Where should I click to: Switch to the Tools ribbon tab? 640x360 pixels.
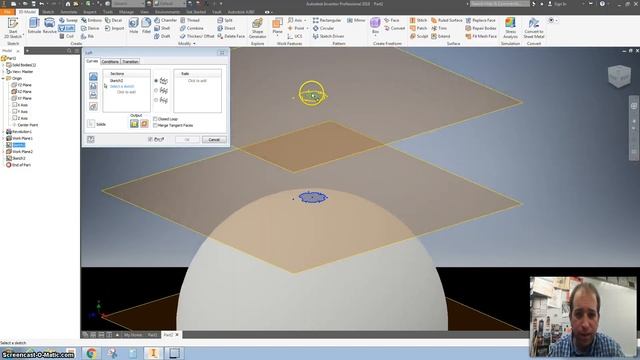point(108,12)
